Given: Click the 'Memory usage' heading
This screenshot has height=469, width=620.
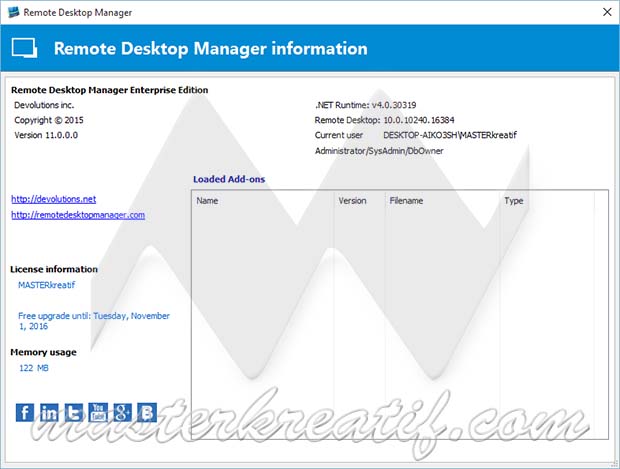Looking at the screenshot, I should 43,352.
